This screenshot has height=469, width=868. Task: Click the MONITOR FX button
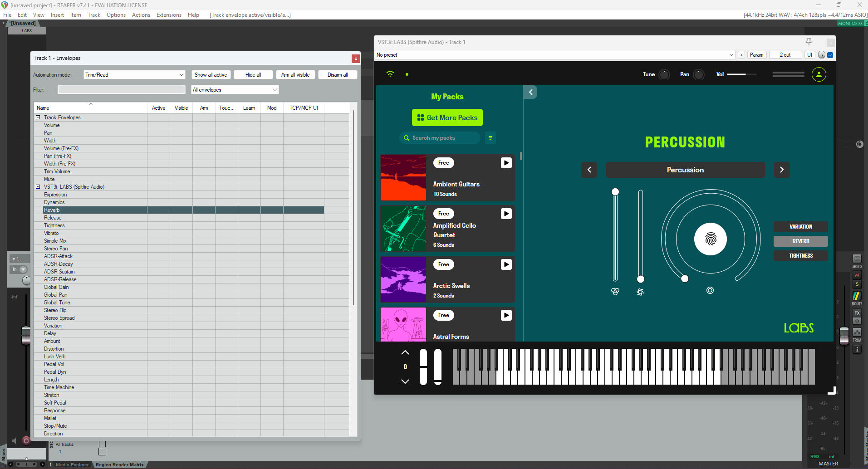[850, 23]
